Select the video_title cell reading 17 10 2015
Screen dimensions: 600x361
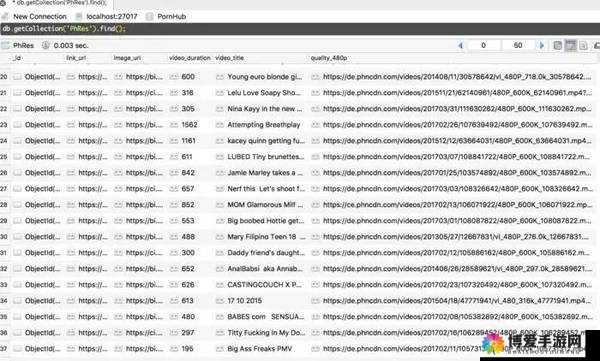click(x=245, y=301)
